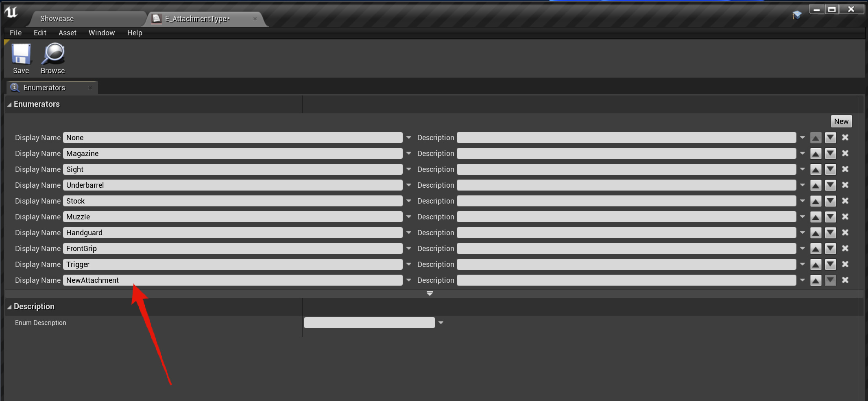Add a New enumerator
This screenshot has height=401, width=868.
(841, 121)
